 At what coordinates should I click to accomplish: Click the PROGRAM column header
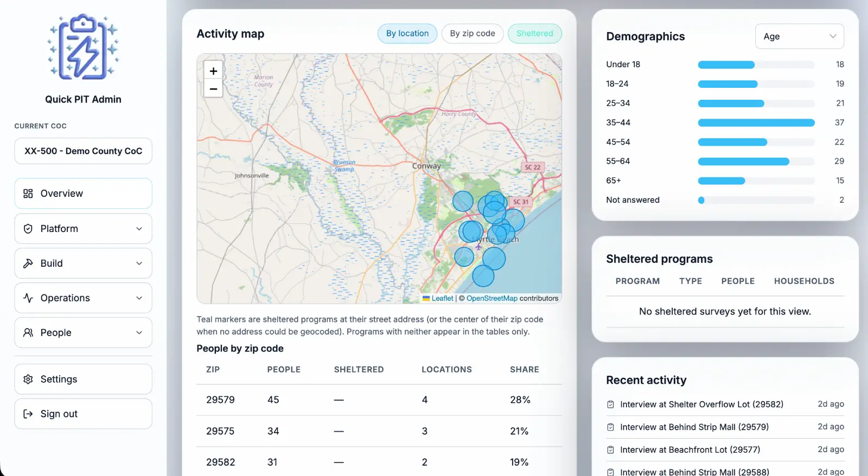coord(637,281)
